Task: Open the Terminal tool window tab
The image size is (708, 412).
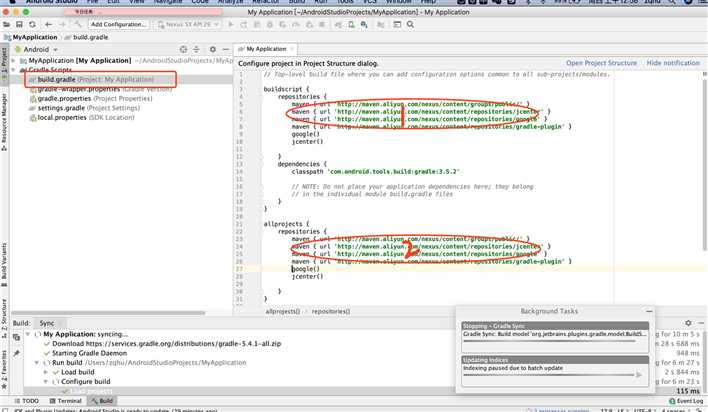Action: click(66, 401)
